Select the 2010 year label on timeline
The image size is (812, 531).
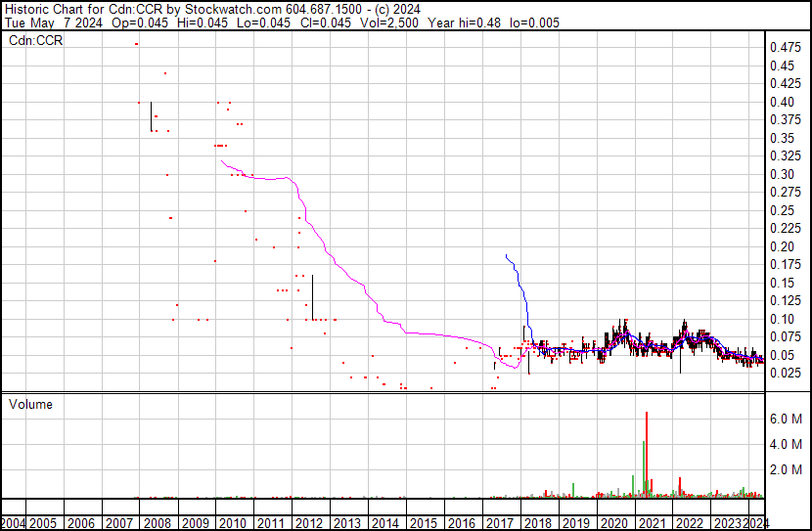coord(233,523)
